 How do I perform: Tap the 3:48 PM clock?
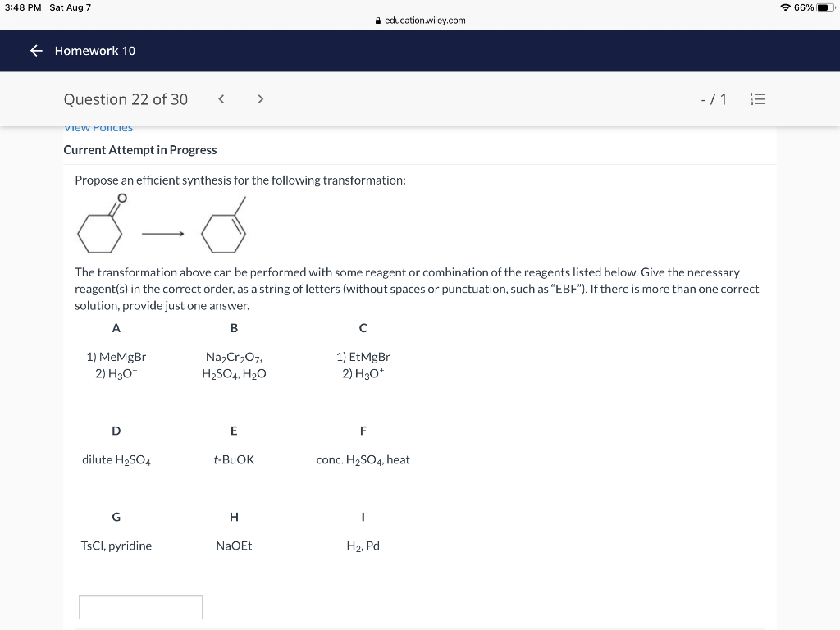(x=23, y=7)
